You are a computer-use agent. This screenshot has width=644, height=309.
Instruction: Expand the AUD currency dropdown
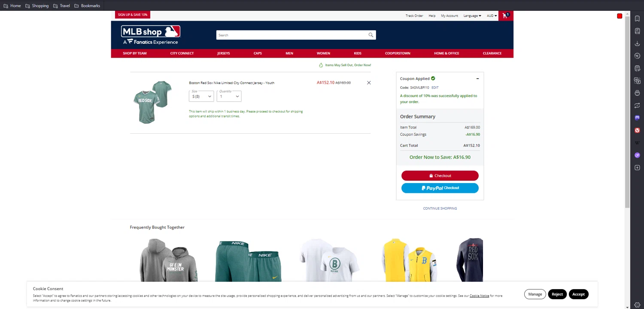click(492, 16)
